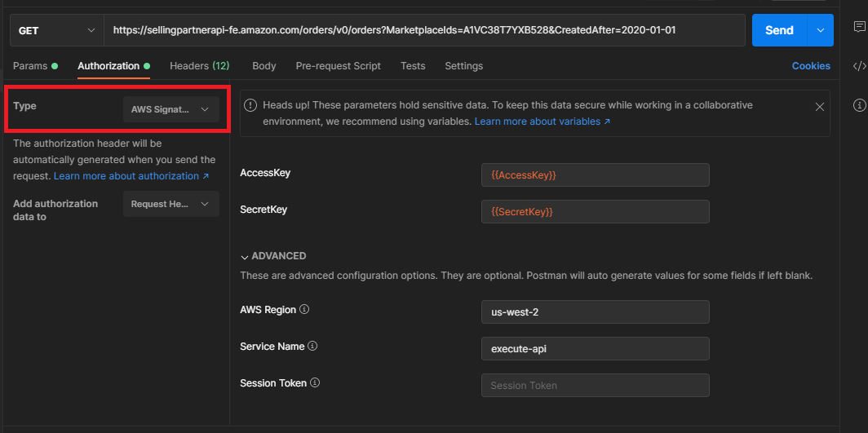Dismiss the Heads up sensitive data banner
Viewport: 868px width, 433px height.
pos(820,107)
